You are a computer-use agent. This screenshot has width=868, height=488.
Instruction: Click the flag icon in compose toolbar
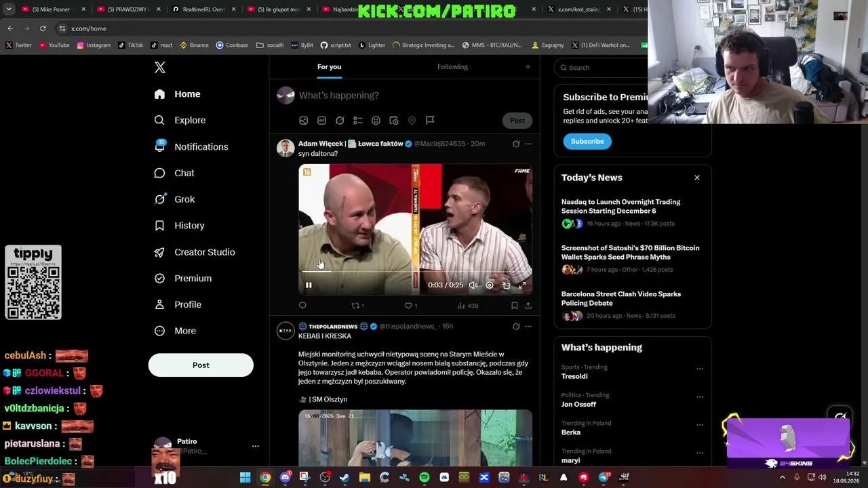point(430,121)
